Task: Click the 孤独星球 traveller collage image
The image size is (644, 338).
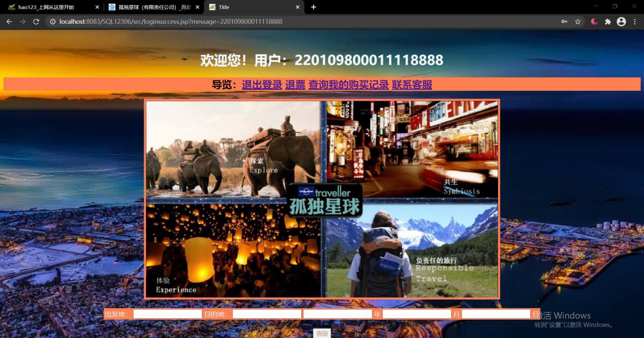Action: [322, 199]
